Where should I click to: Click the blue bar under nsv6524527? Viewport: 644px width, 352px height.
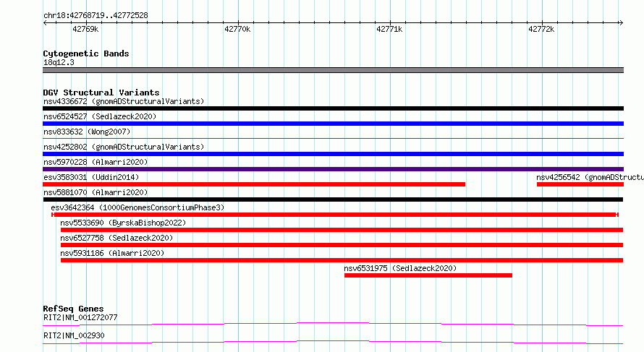[333, 124]
